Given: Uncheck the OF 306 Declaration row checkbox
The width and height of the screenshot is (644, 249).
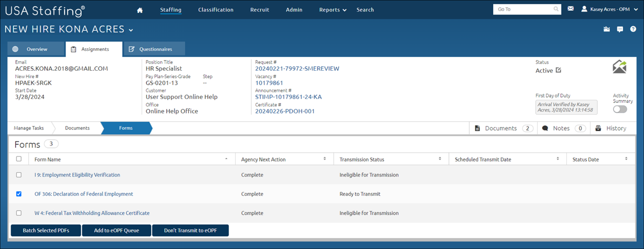Looking at the screenshot, I should click(x=19, y=194).
